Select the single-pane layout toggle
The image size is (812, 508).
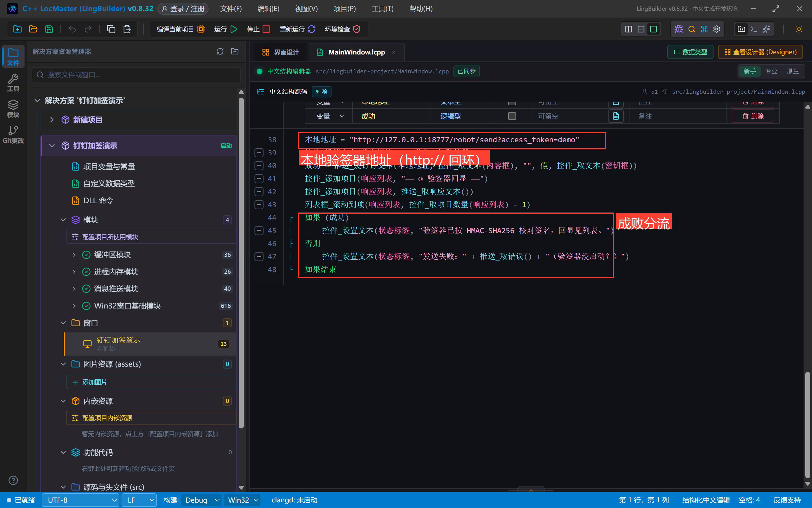(653, 29)
